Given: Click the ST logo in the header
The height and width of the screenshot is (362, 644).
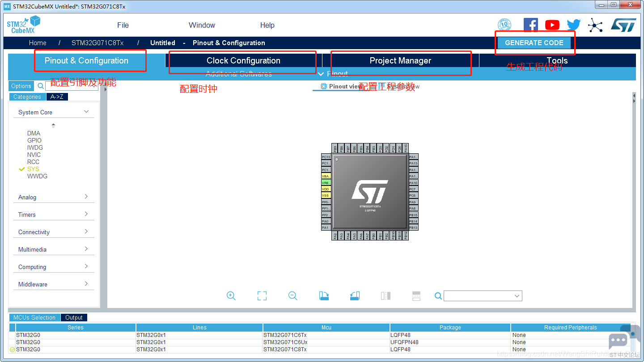Looking at the screenshot, I should click(623, 25).
